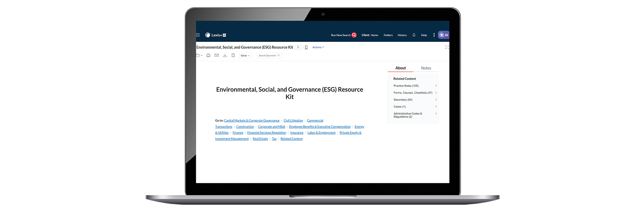Click the red Run New Search icon

click(354, 35)
